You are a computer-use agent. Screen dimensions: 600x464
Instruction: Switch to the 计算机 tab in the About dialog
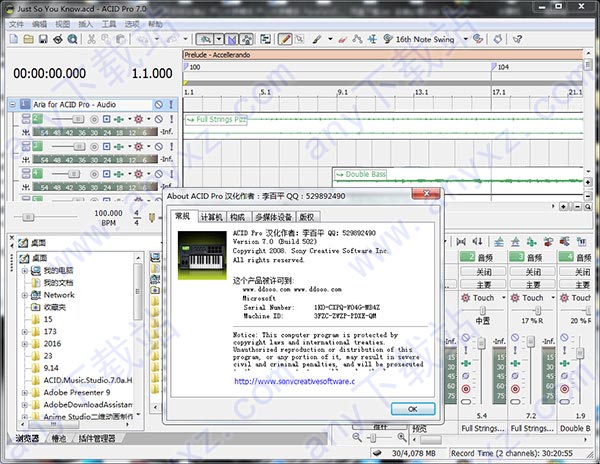(x=212, y=217)
